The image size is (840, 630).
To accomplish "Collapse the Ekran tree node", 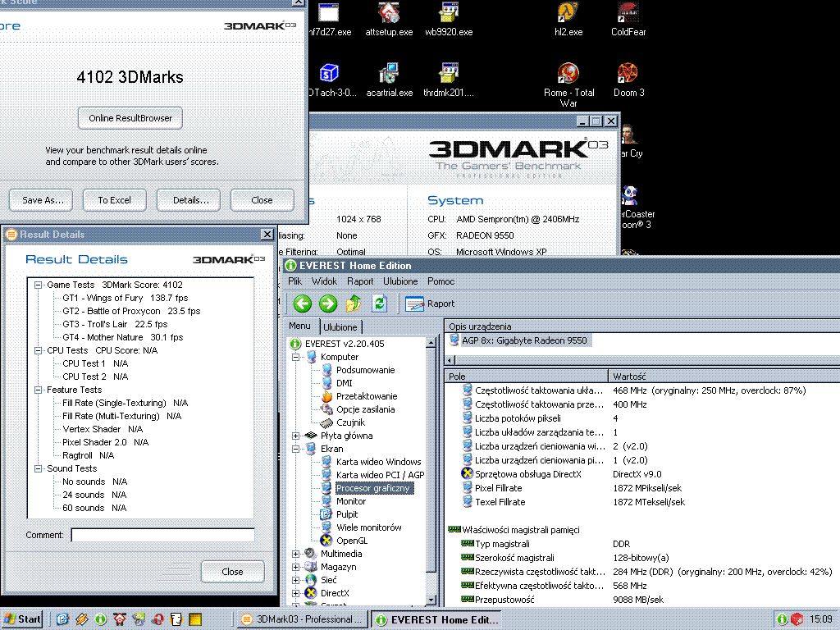I will 295,449.
